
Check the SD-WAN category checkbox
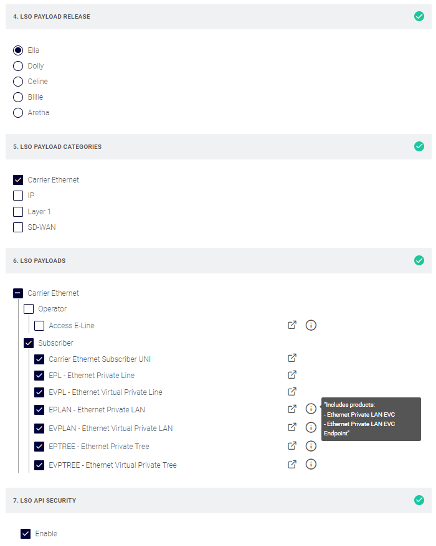[18, 227]
